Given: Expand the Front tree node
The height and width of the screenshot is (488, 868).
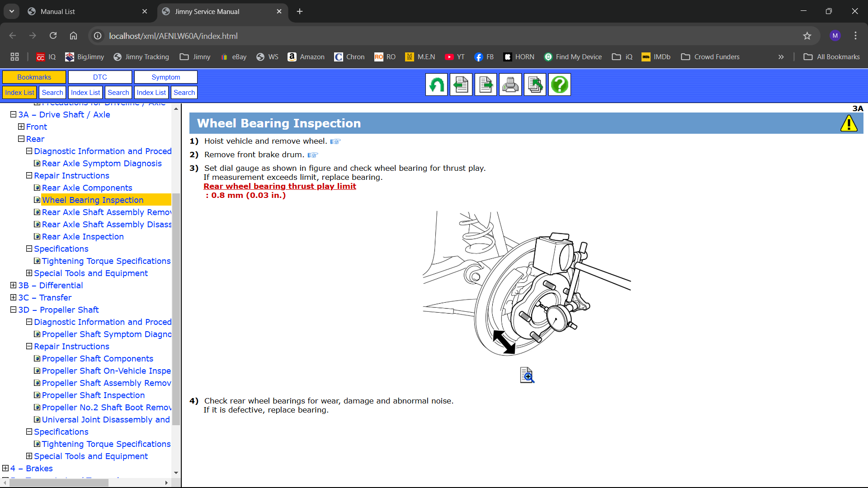Looking at the screenshot, I should (x=21, y=127).
